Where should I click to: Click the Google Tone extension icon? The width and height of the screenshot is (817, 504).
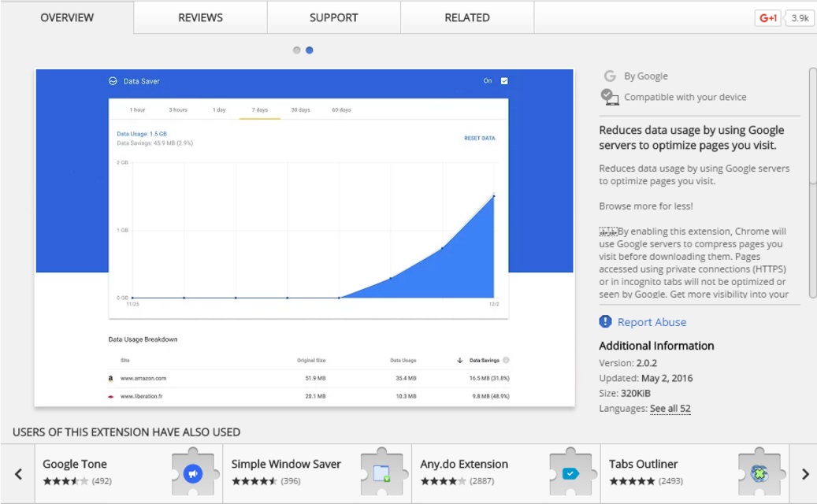pyautogui.click(x=193, y=472)
